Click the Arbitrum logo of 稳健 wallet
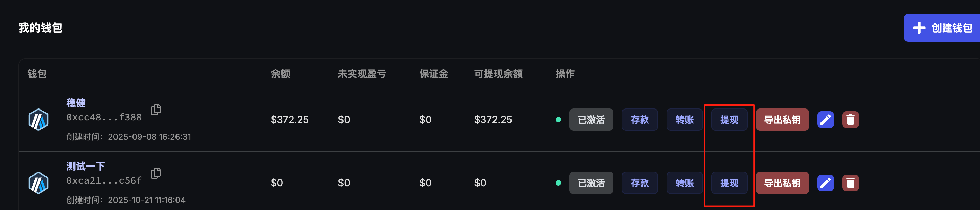The width and height of the screenshot is (980, 210). (x=38, y=120)
